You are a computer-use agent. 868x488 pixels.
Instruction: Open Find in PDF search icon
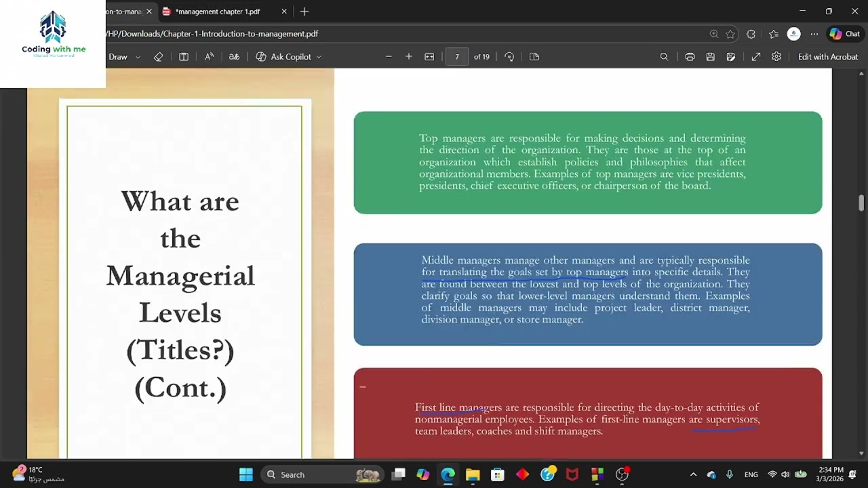665,57
